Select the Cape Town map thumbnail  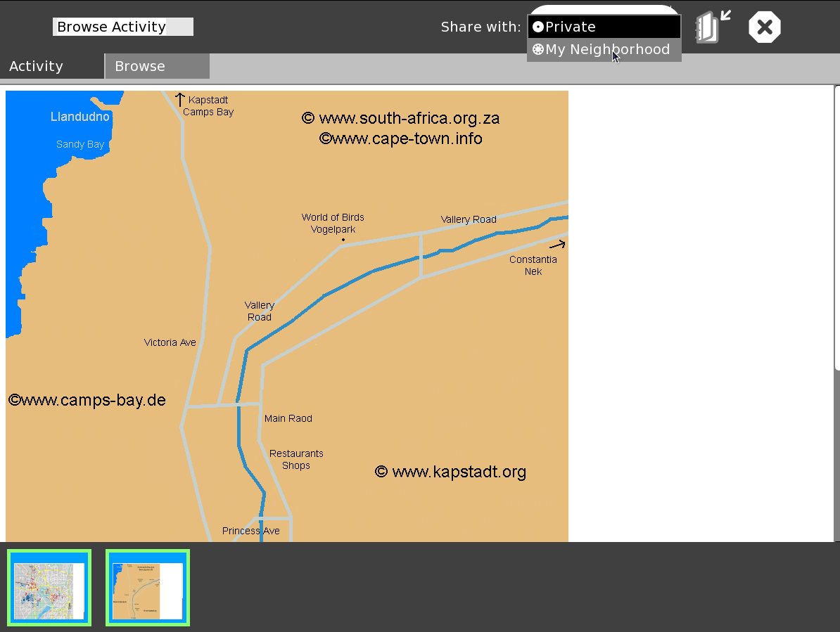tap(148, 588)
